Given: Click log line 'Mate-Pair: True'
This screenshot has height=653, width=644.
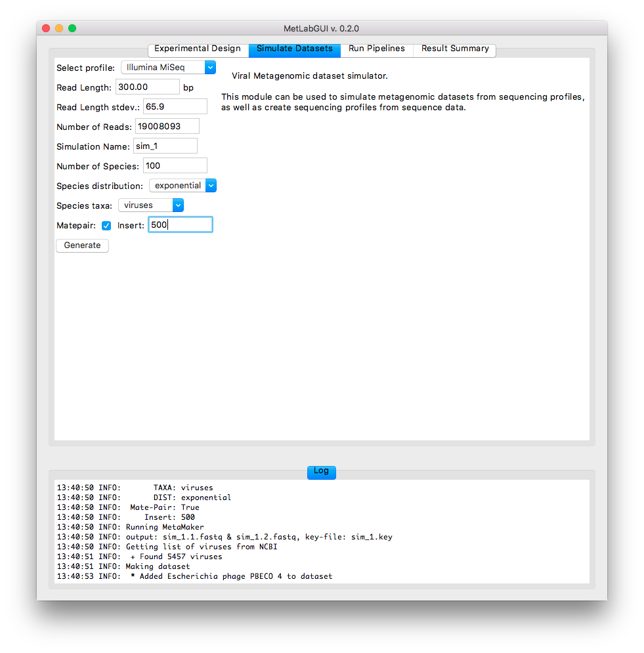Looking at the screenshot, I should click(x=128, y=508).
